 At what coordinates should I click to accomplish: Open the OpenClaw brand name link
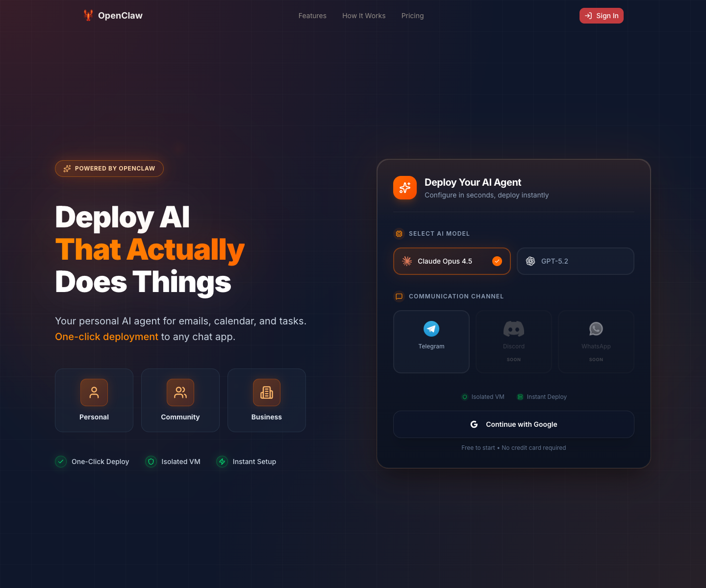pyautogui.click(x=120, y=16)
